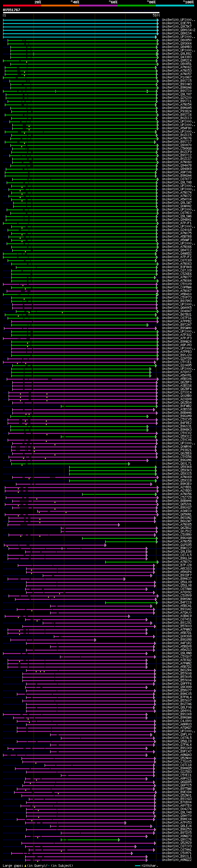Open hit UniRef100_Q84MB3

[177, 47]
